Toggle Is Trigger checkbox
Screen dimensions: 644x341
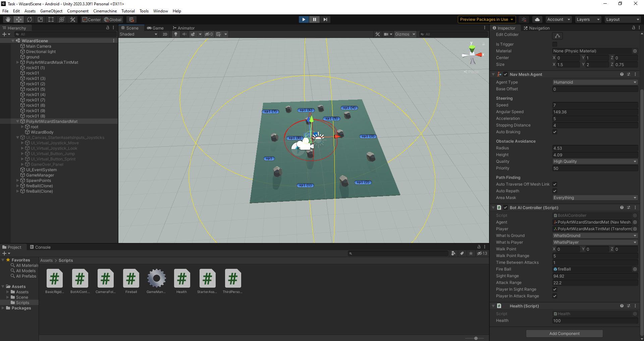555,44
